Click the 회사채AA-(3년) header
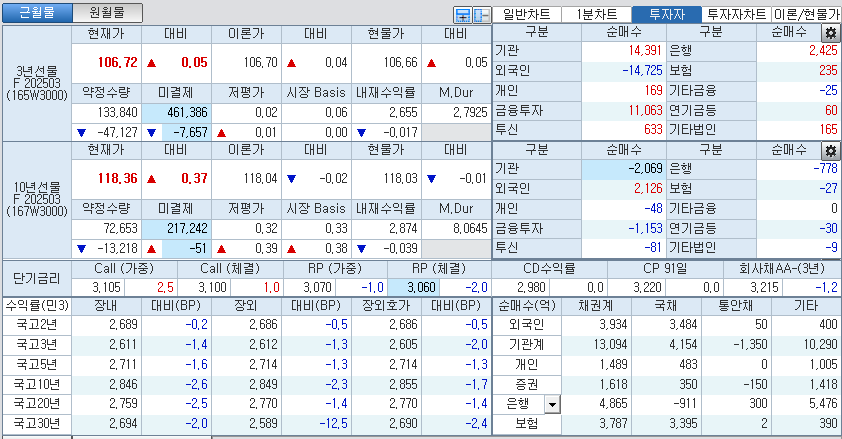 (781, 268)
